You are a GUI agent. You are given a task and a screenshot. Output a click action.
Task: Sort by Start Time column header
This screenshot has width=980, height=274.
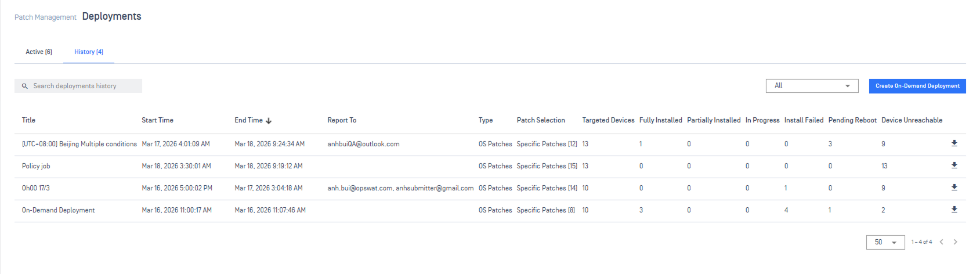coord(157,120)
